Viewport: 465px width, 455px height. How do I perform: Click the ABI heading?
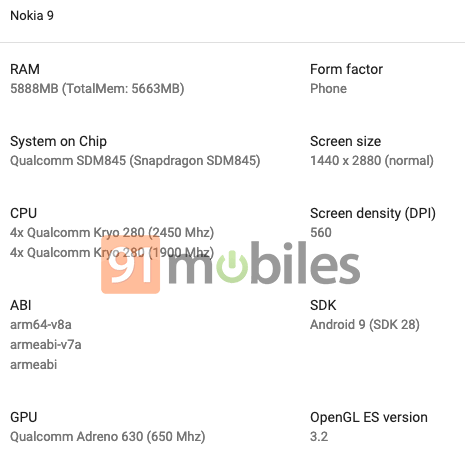click(x=21, y=305)
